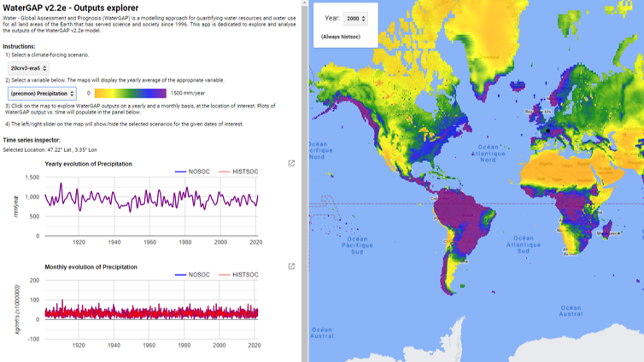Open monthly precipitation chart in new window
This screenshot has width=644, height=362.
pos(291,266)
